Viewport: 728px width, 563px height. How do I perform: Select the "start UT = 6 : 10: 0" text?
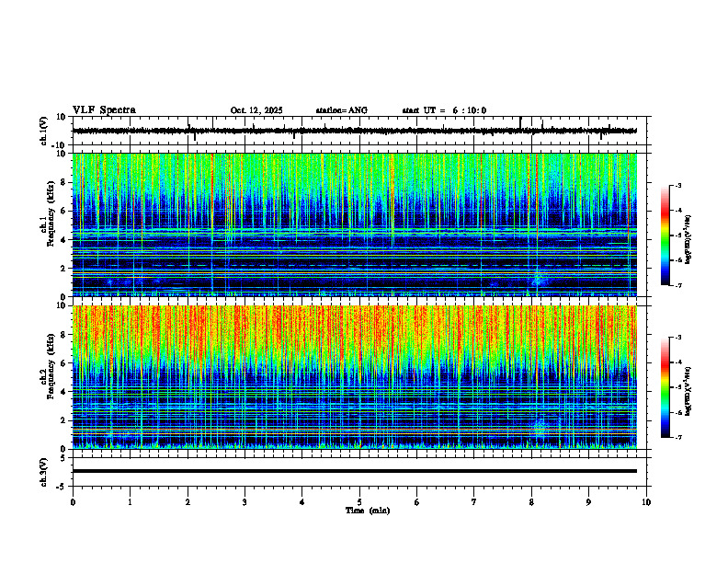[444, 110]
